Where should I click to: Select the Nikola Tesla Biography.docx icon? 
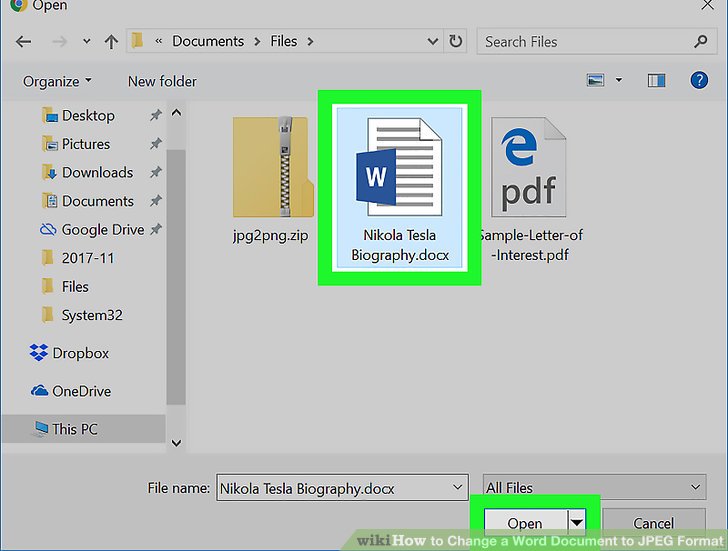pyautogui.click(x=399, y=167)
